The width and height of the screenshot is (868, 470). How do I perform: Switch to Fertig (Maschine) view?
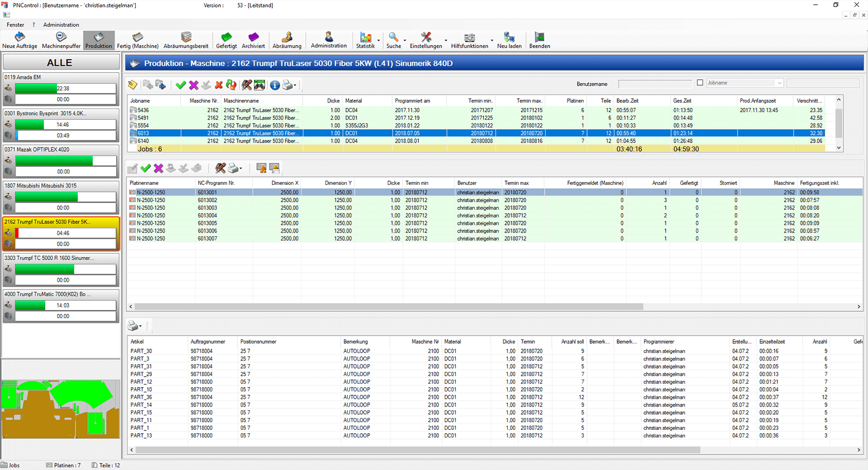[x=138, y=40]
